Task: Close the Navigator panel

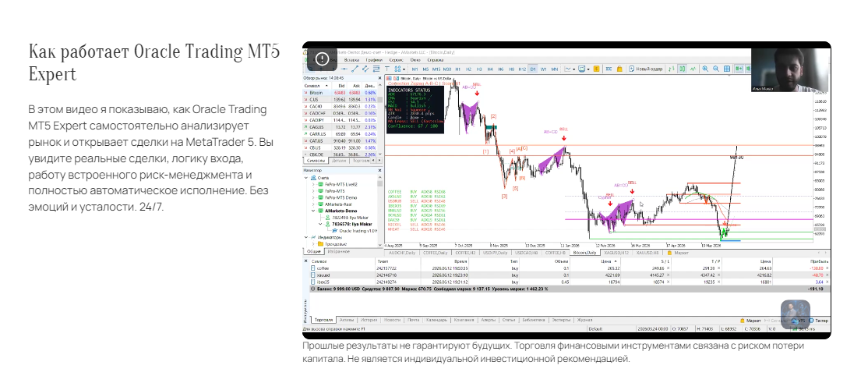Action: tap(379, 170)
